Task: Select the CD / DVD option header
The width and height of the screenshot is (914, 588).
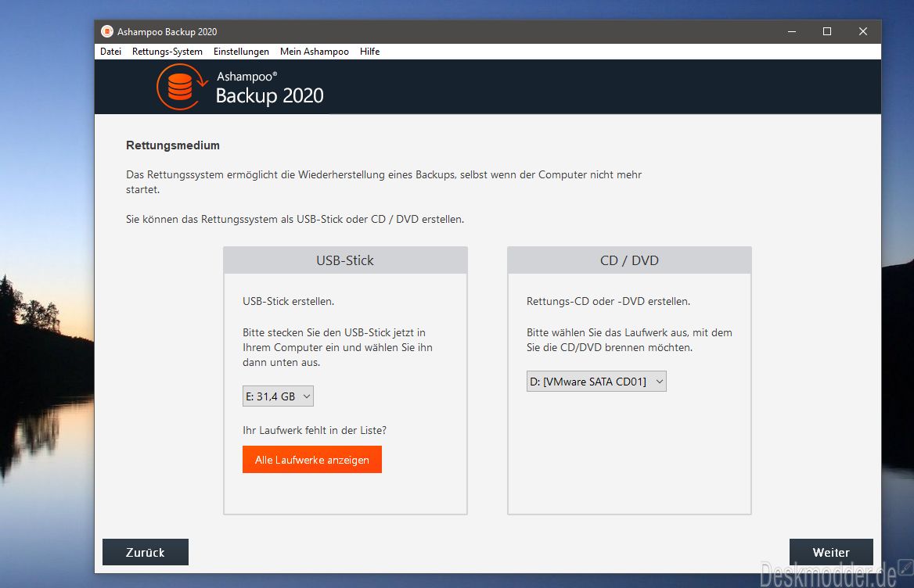Action: click(629, 260)
